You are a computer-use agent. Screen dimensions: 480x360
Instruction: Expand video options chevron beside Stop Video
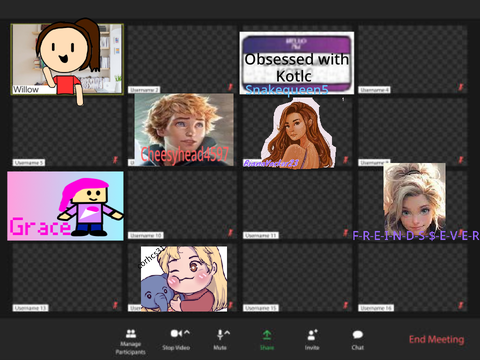pos(187,332)
